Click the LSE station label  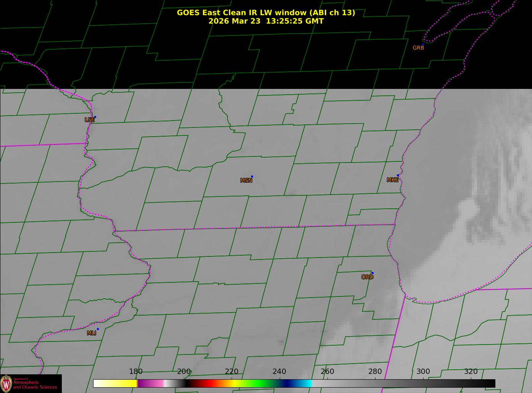coord(90,120)
